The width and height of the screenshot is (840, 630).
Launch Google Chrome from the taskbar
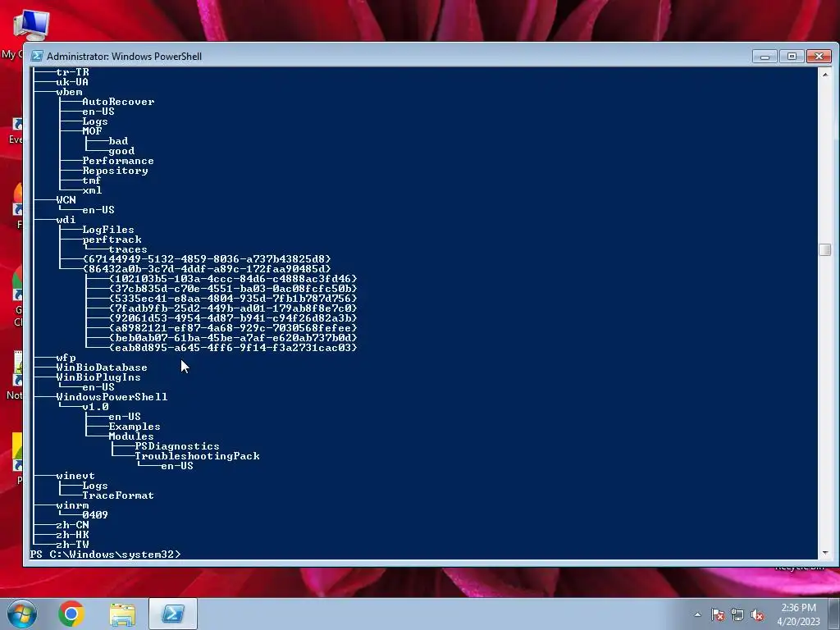(71, 614)
